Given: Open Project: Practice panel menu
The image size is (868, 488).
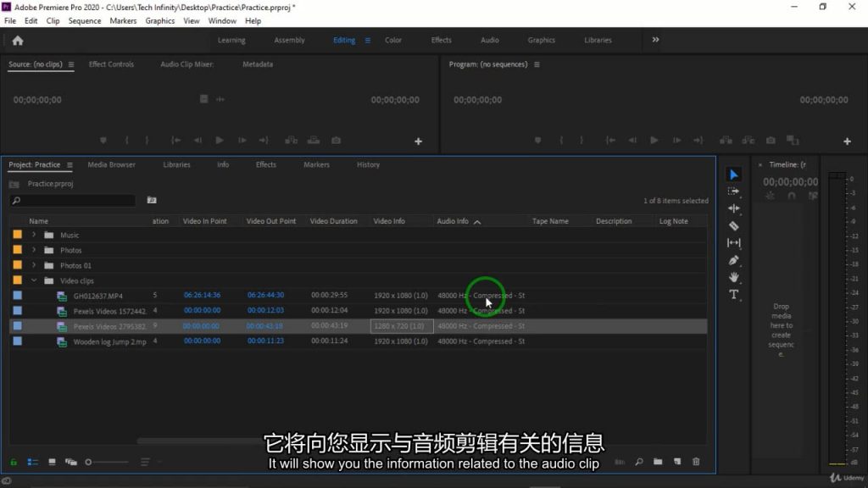Looking at the screenshot, I should tap(70, 165).
